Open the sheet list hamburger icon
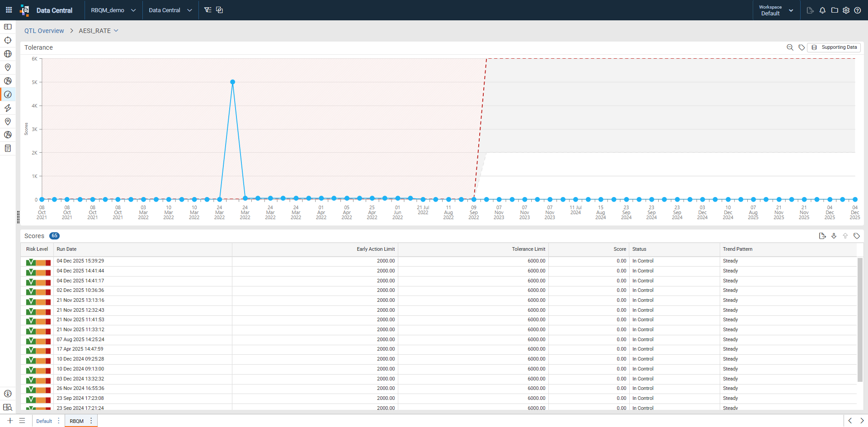This screenshot has height=427, width=868. pyautogui.click(x=22, y=421)
